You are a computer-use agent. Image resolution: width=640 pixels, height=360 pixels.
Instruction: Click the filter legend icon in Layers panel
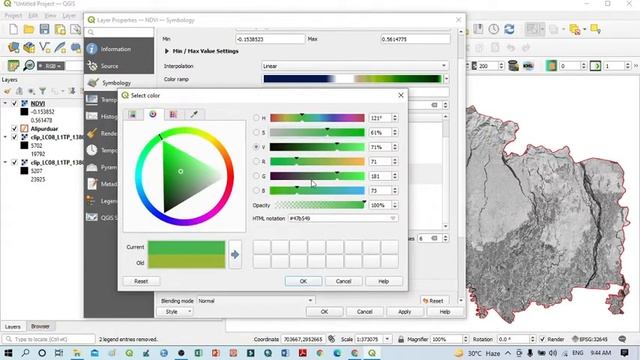point(42,91)
